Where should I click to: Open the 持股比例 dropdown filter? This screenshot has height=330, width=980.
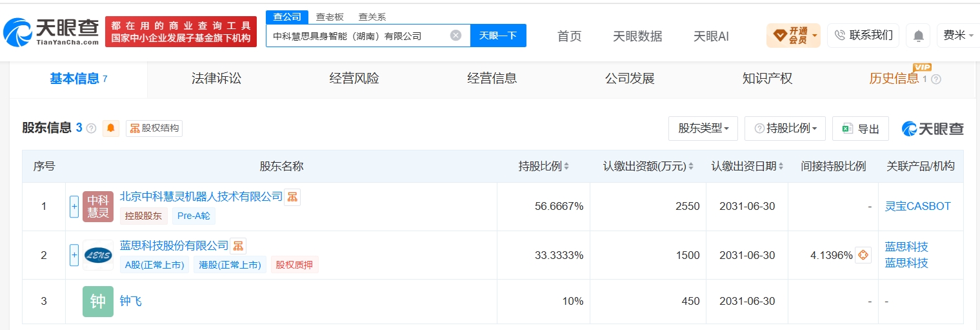click(785, 129)
